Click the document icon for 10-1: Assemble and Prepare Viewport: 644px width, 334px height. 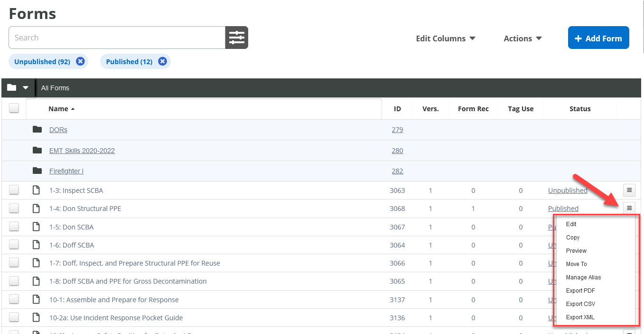36,299
